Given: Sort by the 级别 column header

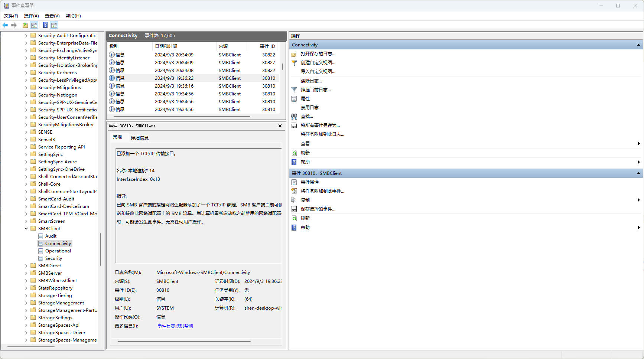Looking at the screenshot, I should click(130, 46).
